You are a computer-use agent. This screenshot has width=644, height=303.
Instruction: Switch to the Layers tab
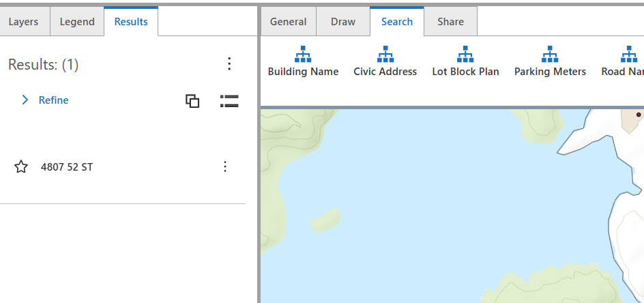(23, 22)
